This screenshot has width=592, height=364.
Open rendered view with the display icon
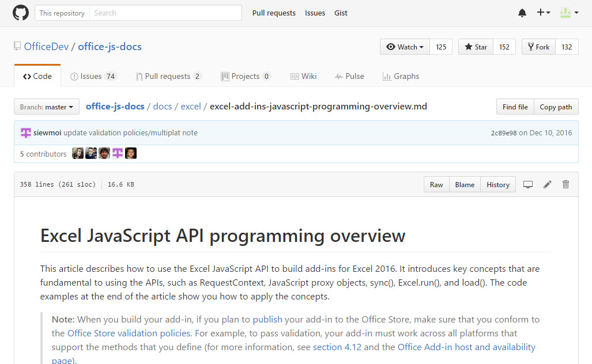coord(527,184)
